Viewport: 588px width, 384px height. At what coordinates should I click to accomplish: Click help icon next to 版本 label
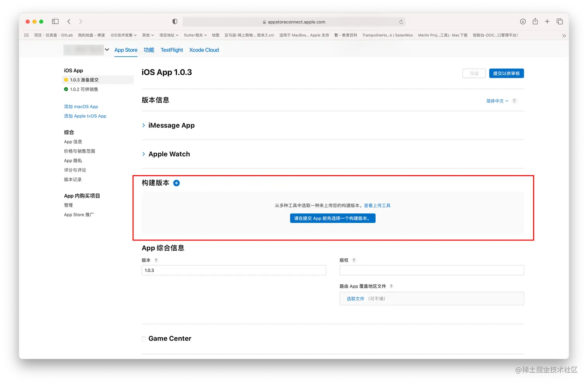156,260
